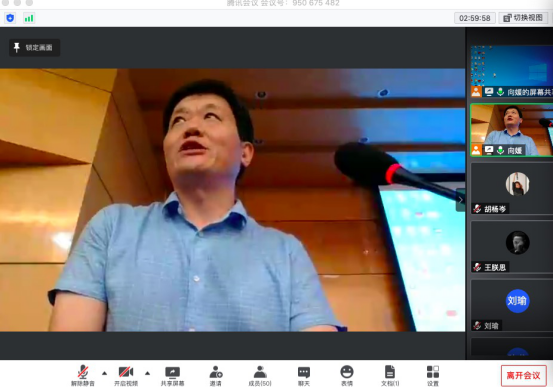Click the 切换视图 switch view button
The image size is (553, 388).
click(x=523, y=18)
